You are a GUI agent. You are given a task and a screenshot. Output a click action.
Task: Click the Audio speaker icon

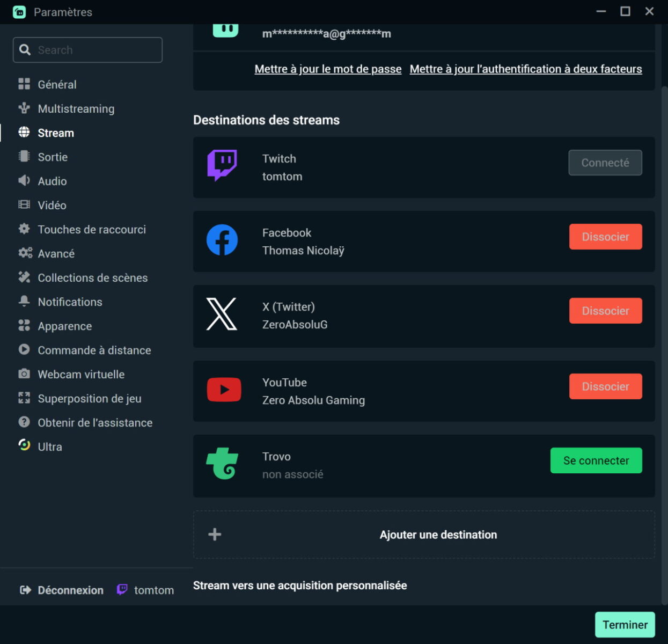(24, 180)
